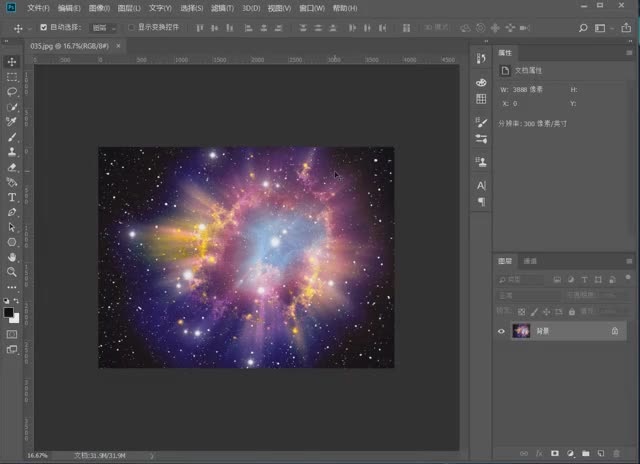Open the Brush Settings panel icon
Viewport: 640px width, 464px height.
[481, 139]
